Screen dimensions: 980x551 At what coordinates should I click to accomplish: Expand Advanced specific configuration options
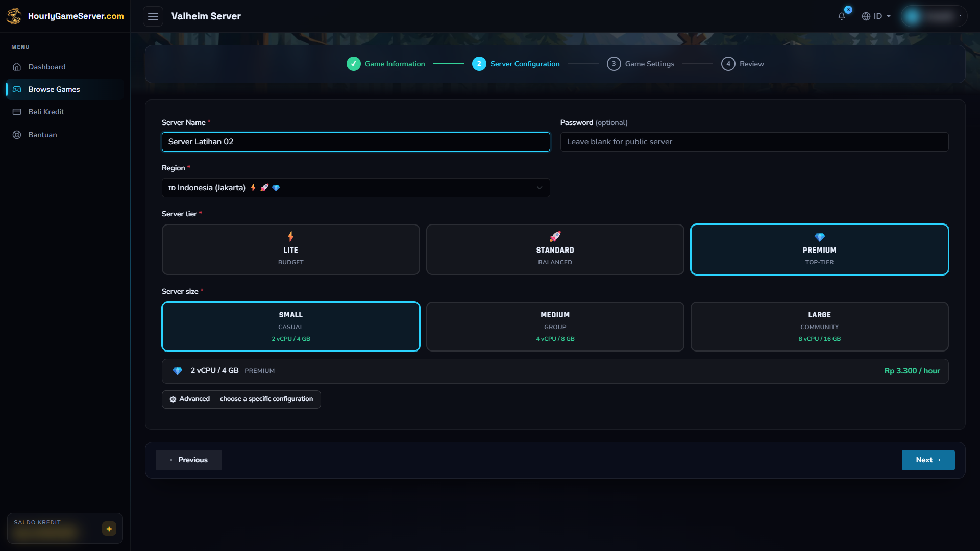[x=241, y=399]
